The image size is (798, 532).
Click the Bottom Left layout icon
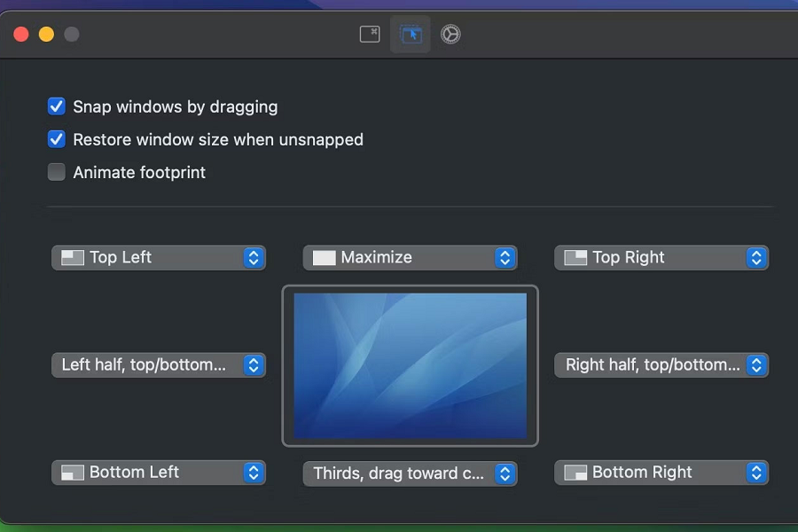pyautogui.click(x=73, y=473)
